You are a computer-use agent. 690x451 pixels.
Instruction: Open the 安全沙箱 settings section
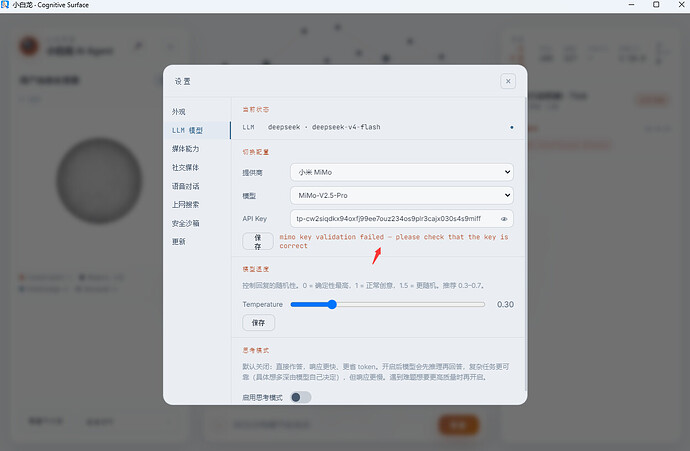(185, 223)
